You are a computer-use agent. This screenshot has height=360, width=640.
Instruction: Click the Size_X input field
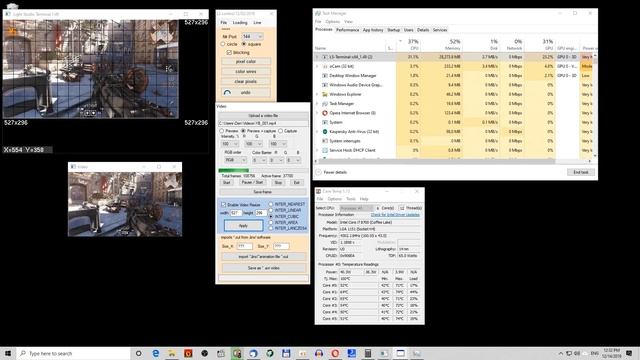pyautogui.click(x=244, y=247)
